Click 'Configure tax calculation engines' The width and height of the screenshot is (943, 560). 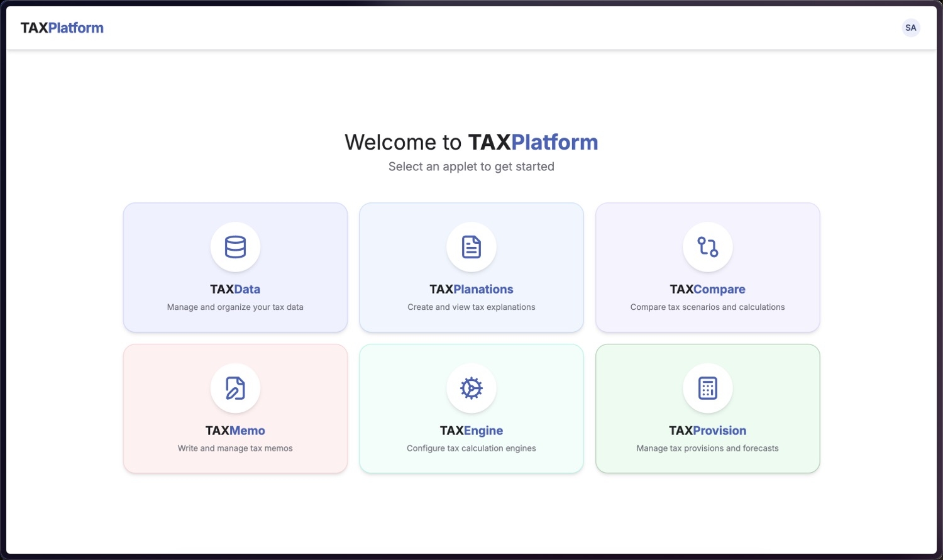point(472,449)
